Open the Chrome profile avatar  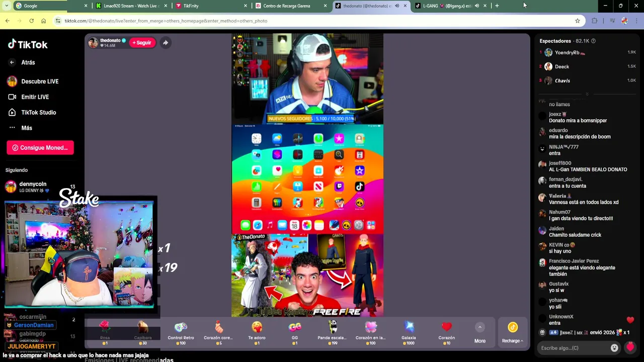click(x=624, y=21)
